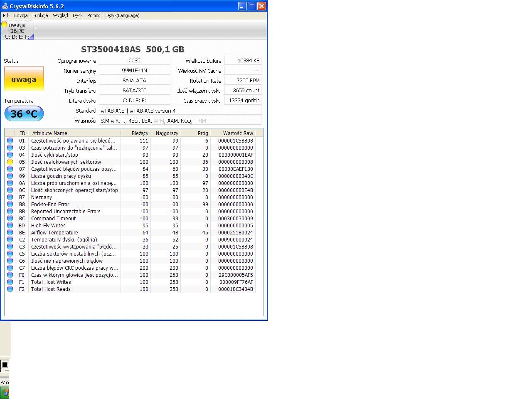Click the Oprogramowanie field showing CC35
The height and width of the screenshot is (399, 532).
[x=135, y=60]
